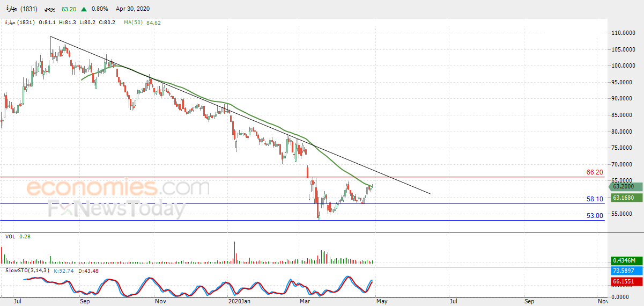Viewport: 644px width, 306px height.
Task: Select the blue 58.10 support level label
Action: pyautogui.click(x=595, y=199)
